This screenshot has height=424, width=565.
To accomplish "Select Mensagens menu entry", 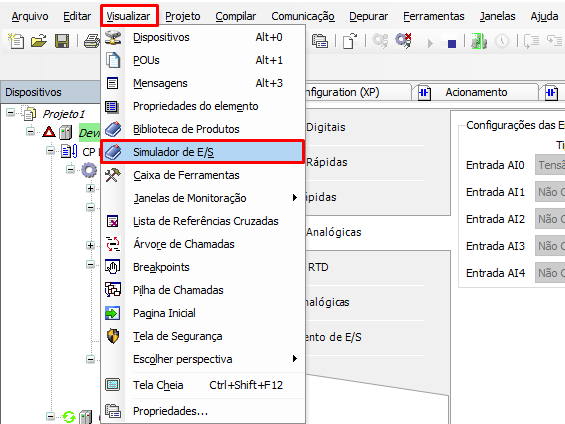I will point(203,83).
